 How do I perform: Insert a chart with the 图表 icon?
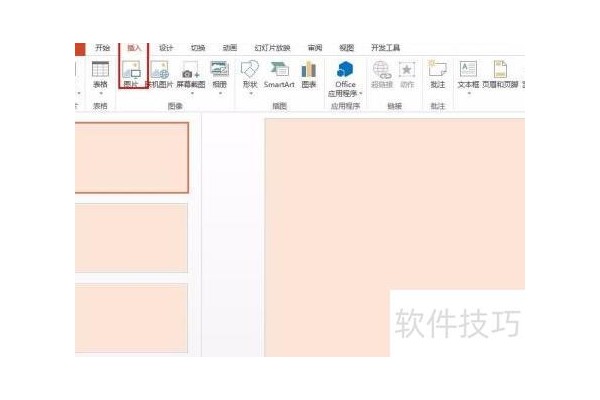coord(308,70)
